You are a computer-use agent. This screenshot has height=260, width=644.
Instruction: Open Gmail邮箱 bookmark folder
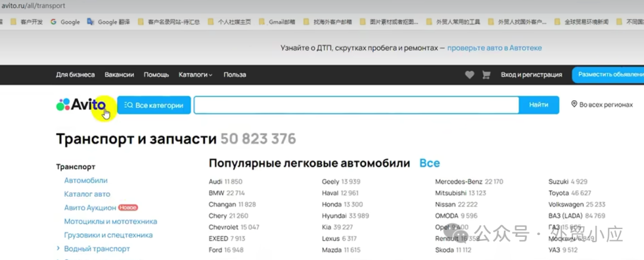coord(277,22)
